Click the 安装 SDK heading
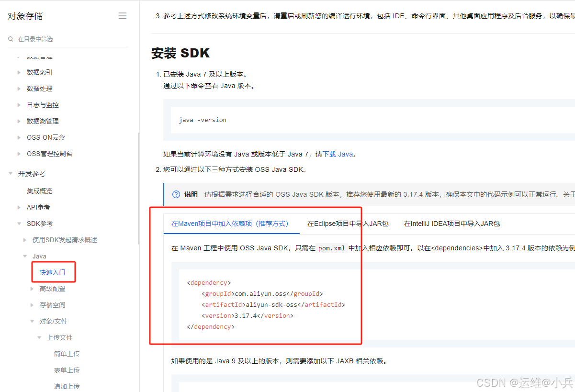 [180, 53]
